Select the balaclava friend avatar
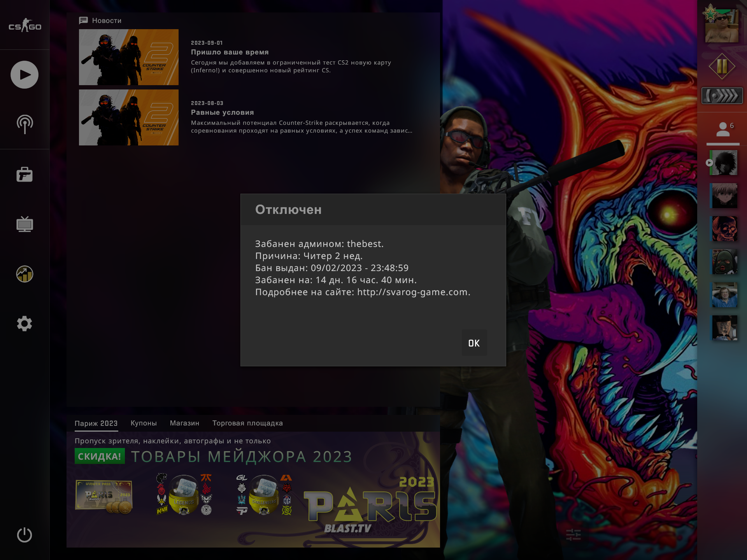Screen dimensions: 747x560 pos(724,262)
